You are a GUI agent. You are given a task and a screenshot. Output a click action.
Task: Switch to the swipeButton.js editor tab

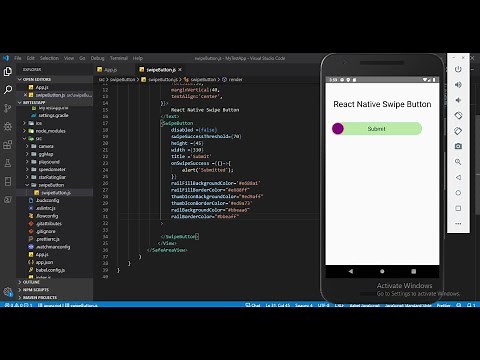160,69
